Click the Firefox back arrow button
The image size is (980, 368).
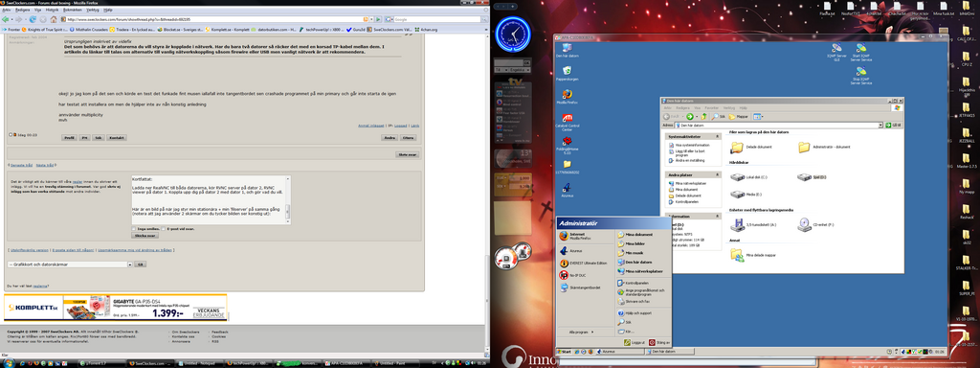(5, 19)
